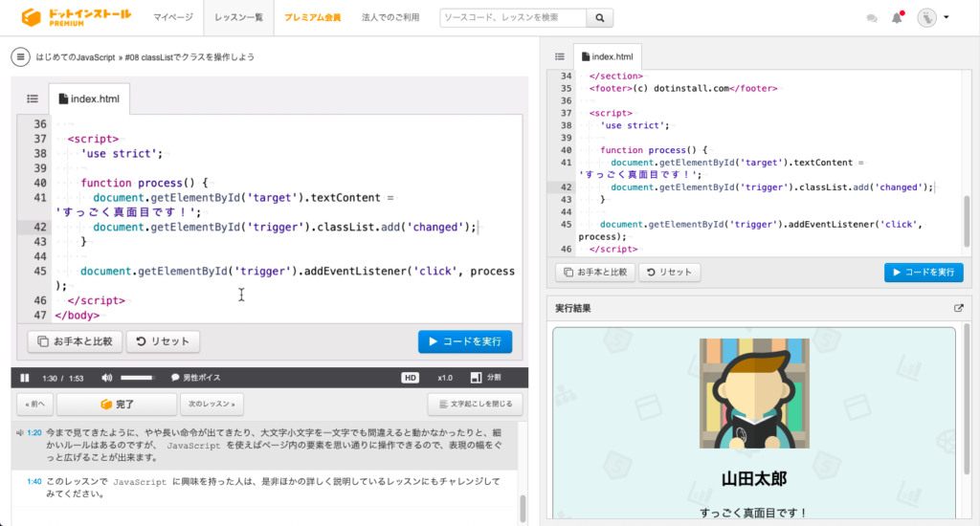Image resolution: width=980 pixels, height=526 pixels.
Task: Mute the video volume speaker icon
Action: tap(107, 378)
